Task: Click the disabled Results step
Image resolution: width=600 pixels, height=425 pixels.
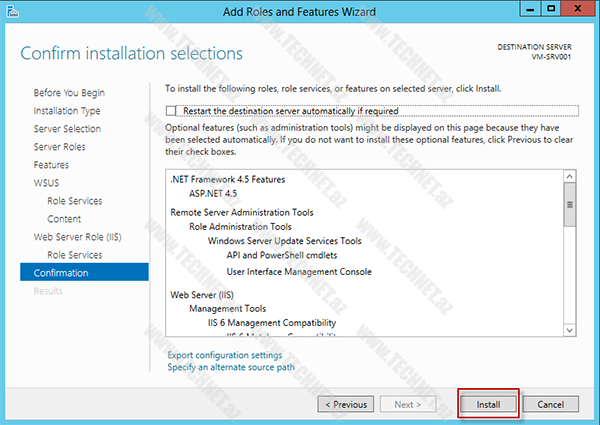Action: click(x=48, y=291)
